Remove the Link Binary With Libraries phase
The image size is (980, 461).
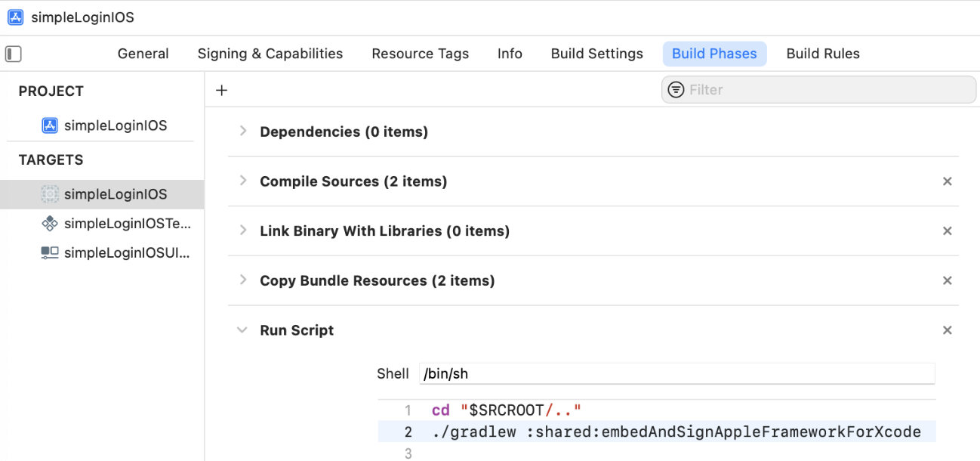[948, 231]
